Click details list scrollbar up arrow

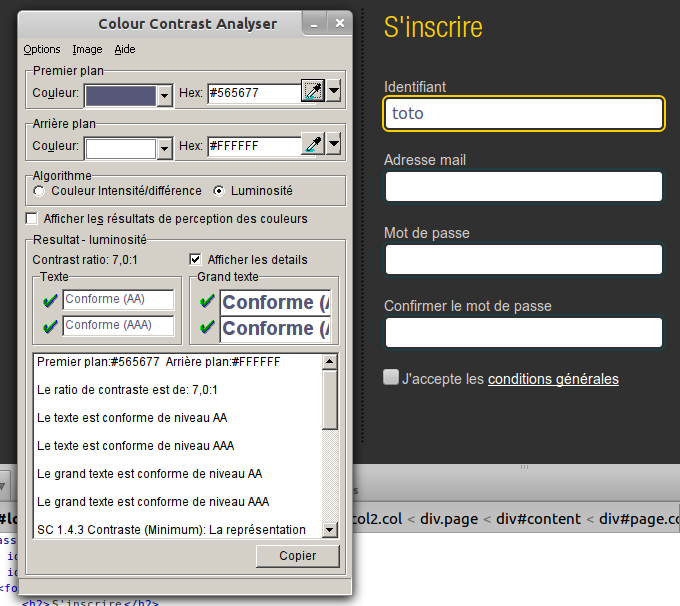[330, 362]
